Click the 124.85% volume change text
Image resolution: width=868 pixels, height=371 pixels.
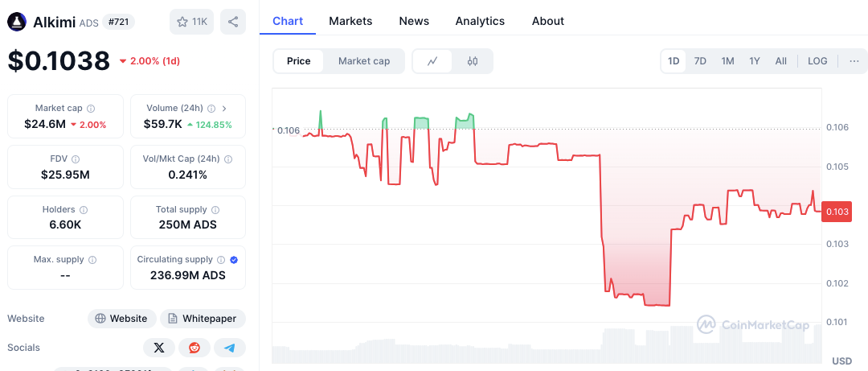[214, 125]
